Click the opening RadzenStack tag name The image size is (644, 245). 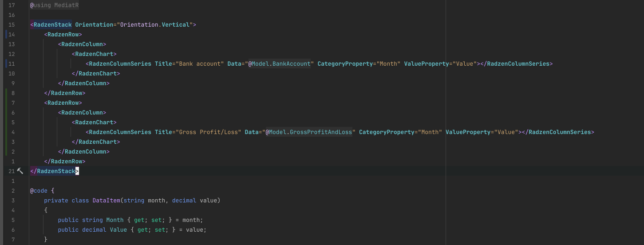click(x=52, y=24)
